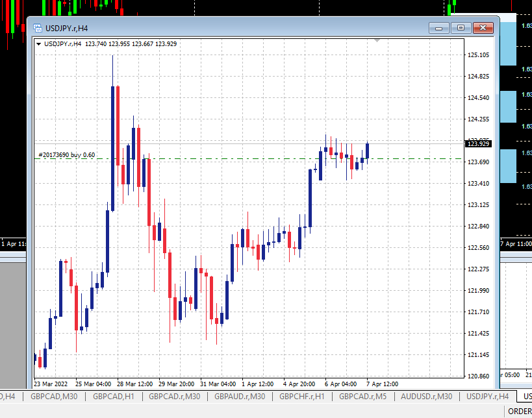The image size is (532, 418).
Task: Click the 28 Mar 12:00 time label
Action: point(134,384)
